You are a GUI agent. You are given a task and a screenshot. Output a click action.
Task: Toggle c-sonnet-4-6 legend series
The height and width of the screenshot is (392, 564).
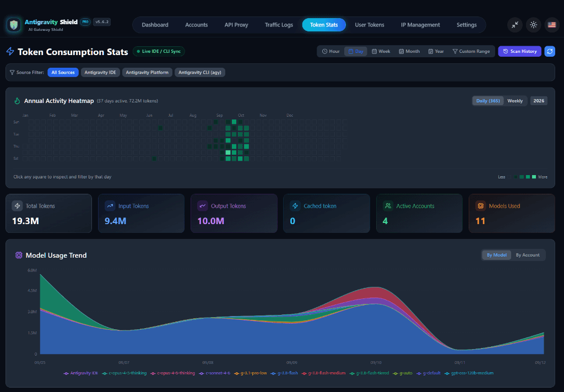[x=214, y=373]
